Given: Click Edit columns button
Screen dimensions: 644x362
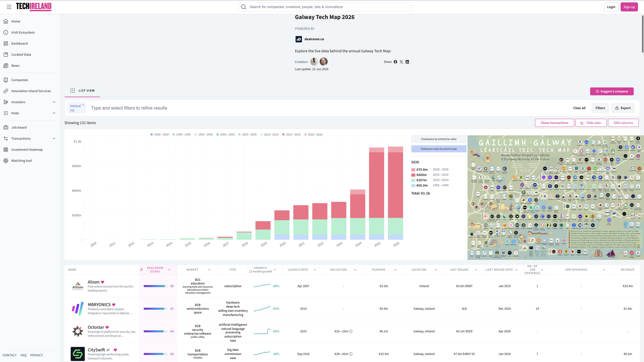Looking at the screenshot, I should [x=623, y=123].
